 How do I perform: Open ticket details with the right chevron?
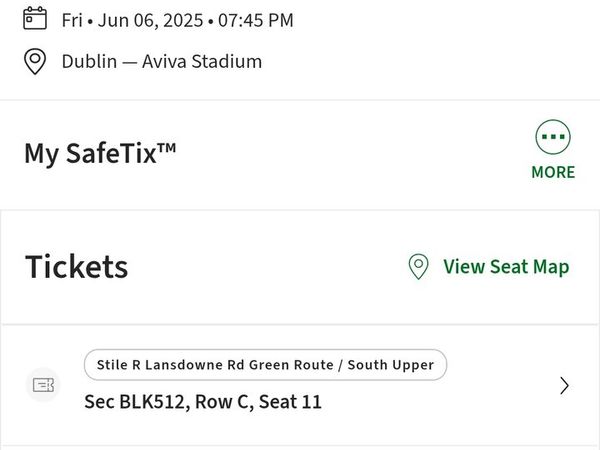(x=564, y=386)
